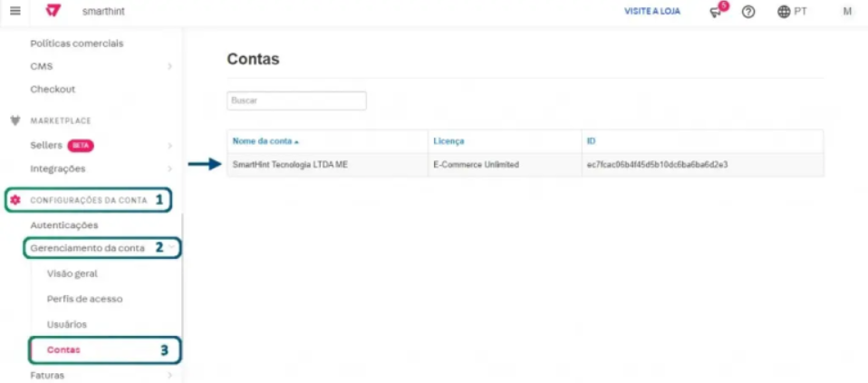Image resolution: width=868 pixels, height=383 pixels.
Task: Open the user avatar M
Action: click(847, 12)
